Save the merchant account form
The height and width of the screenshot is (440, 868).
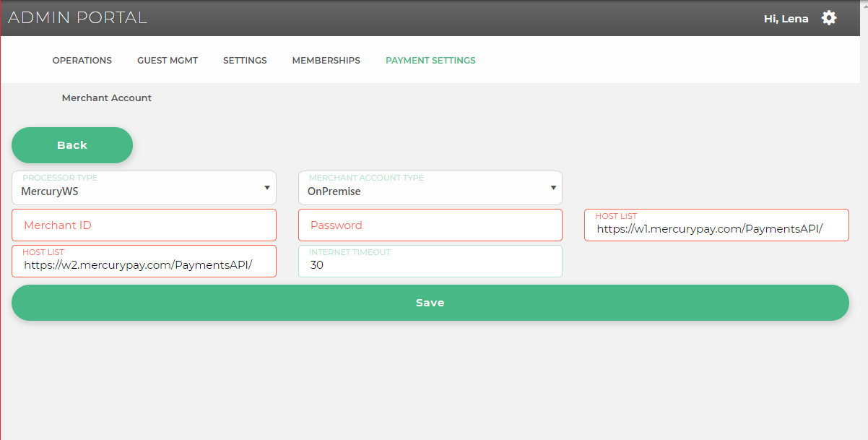coord(430,303)
